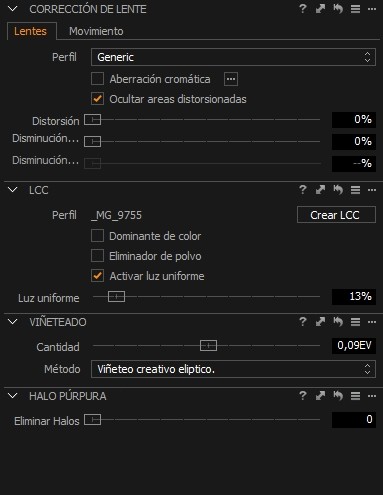Screen dimensions: 383x495
Task: Open presets icon in Halo Púrpura header
Action: [x=355, y=396]
